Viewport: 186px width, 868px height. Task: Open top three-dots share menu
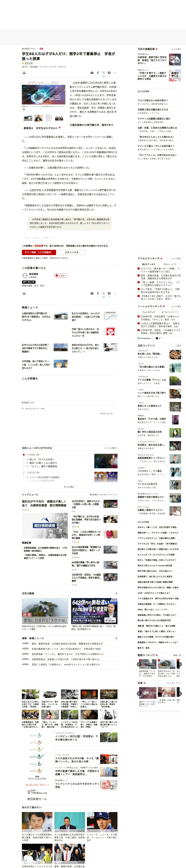coord(115,72)
